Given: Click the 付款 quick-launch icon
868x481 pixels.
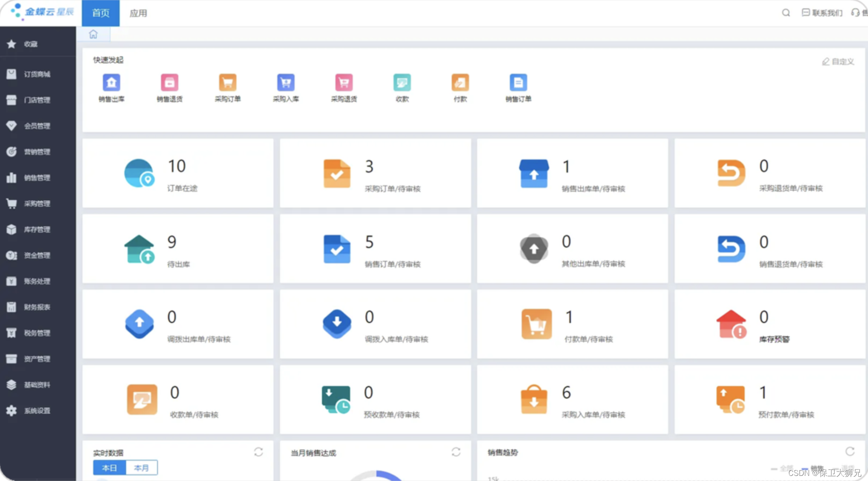Looking at the screenshot, I should tap(460, 83).
